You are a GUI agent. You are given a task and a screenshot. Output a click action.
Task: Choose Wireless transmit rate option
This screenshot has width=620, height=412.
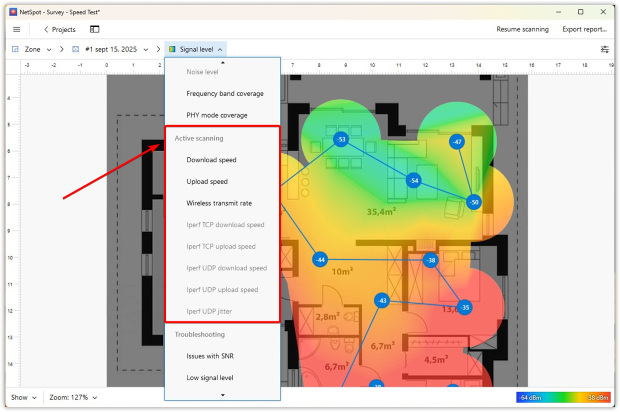pyautogui.click(x=219, y=203)
